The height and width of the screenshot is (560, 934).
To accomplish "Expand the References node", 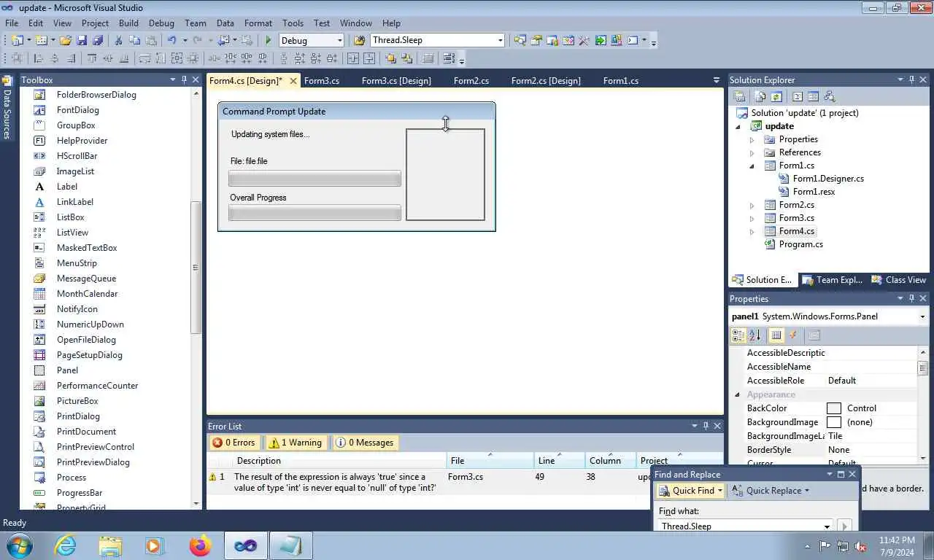I will (752, 152).
